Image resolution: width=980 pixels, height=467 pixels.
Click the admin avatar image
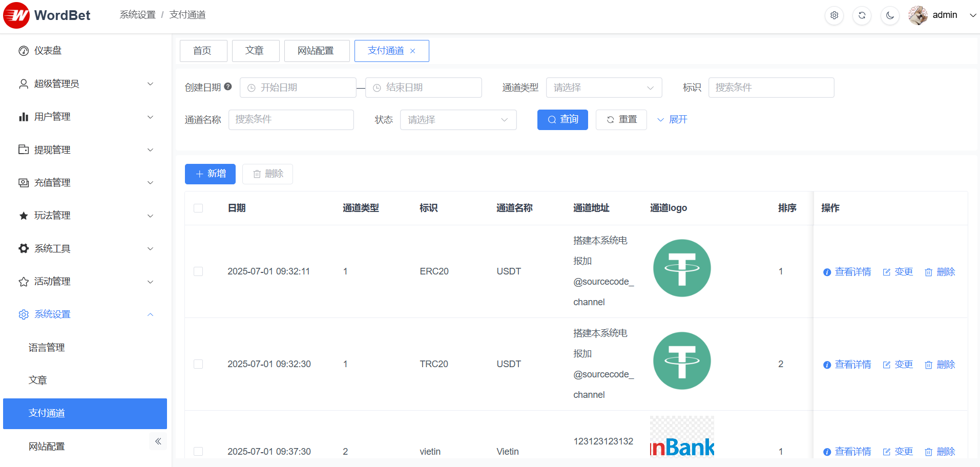(x=918, y=15)
